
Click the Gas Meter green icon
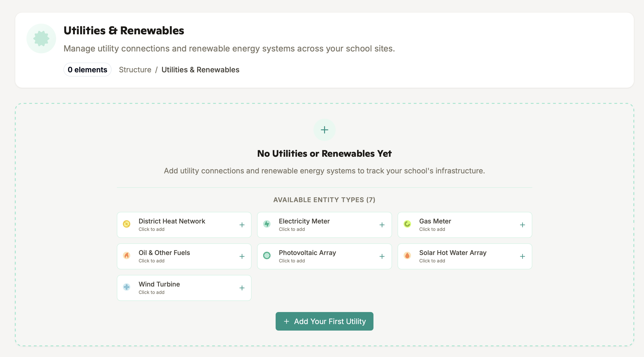407,224
